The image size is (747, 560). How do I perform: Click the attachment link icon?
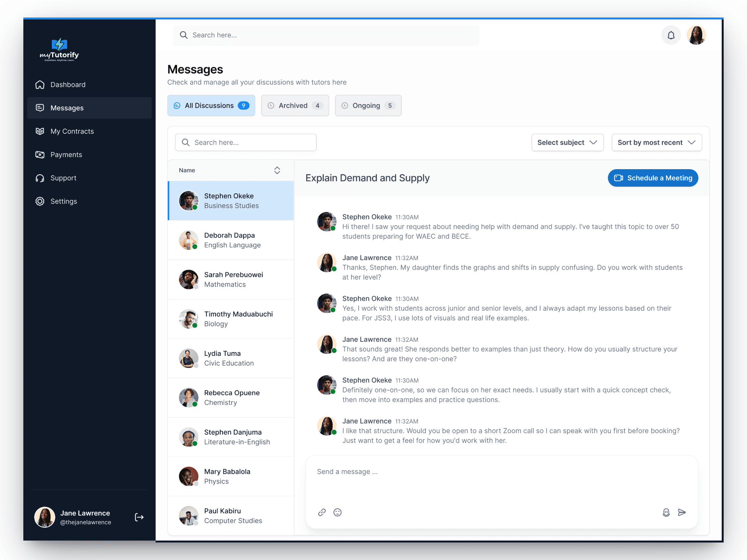(x=322, y=512)
